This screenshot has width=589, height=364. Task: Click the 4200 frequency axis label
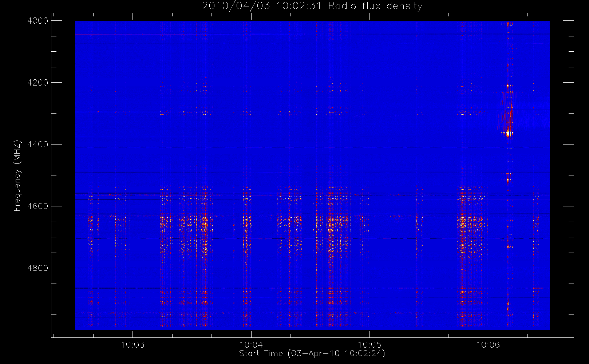[x=38, y=83]
